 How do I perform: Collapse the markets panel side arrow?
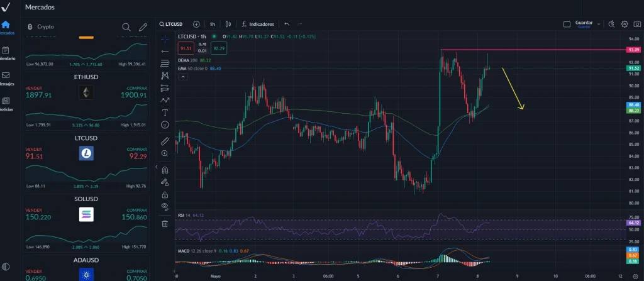[x=156, y=167]
